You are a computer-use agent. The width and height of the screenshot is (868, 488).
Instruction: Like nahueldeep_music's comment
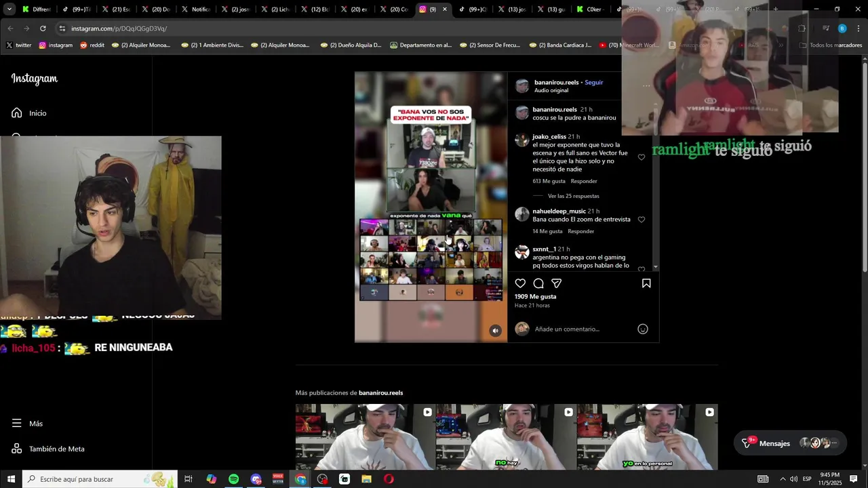[x=642, y=220]
